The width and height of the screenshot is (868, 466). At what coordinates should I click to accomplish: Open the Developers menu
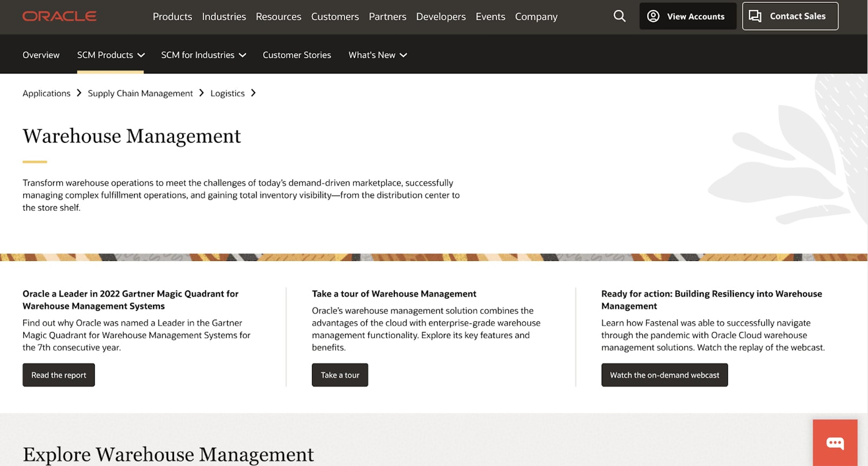click(441, 16)
